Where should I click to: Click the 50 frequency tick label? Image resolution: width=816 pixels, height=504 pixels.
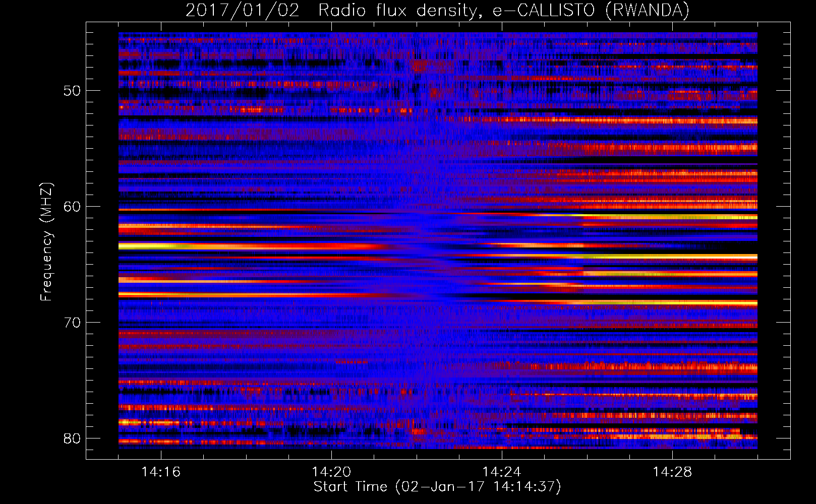click(72, 91)
